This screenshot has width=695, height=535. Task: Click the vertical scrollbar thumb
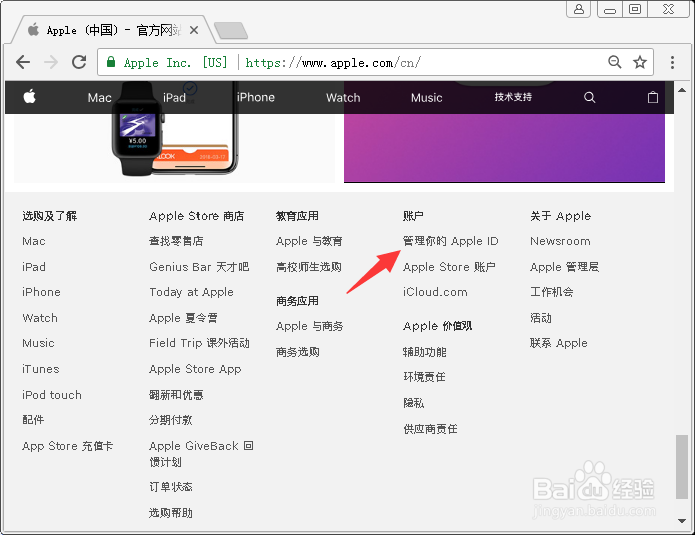[x=682, y=467]
